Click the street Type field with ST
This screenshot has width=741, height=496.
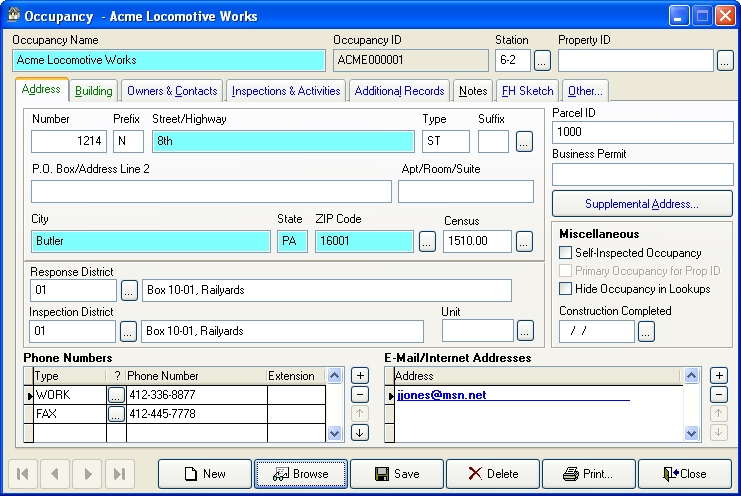coord(446,141)
